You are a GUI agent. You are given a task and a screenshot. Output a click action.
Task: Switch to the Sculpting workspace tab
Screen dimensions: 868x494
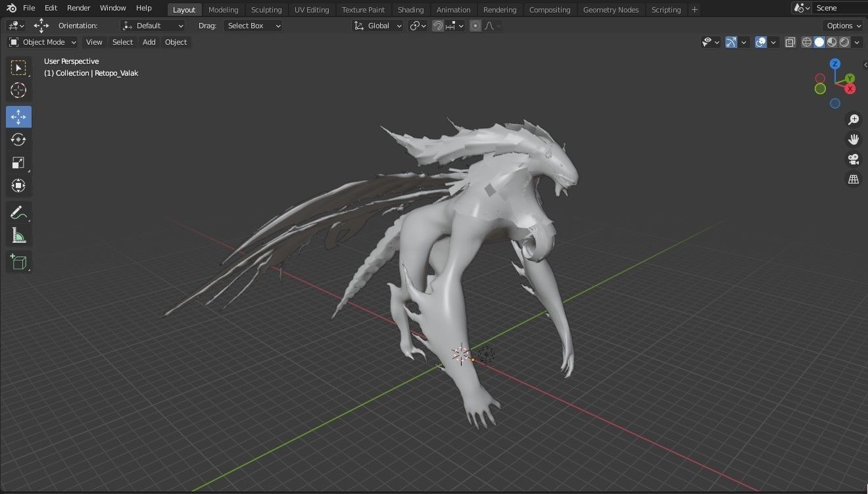point(266,10)
